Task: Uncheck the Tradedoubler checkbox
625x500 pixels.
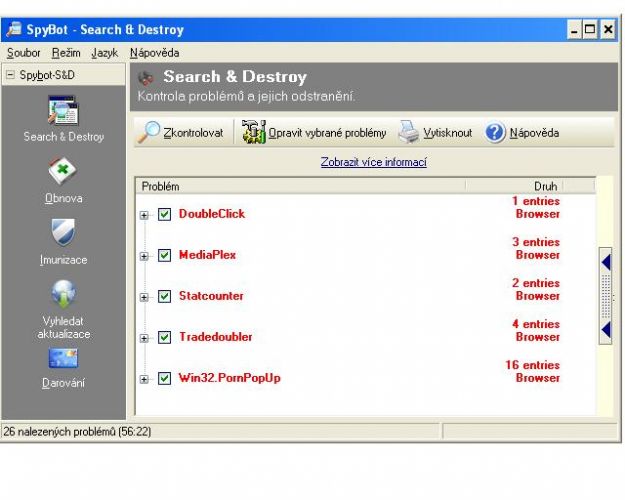Action: 164,337
